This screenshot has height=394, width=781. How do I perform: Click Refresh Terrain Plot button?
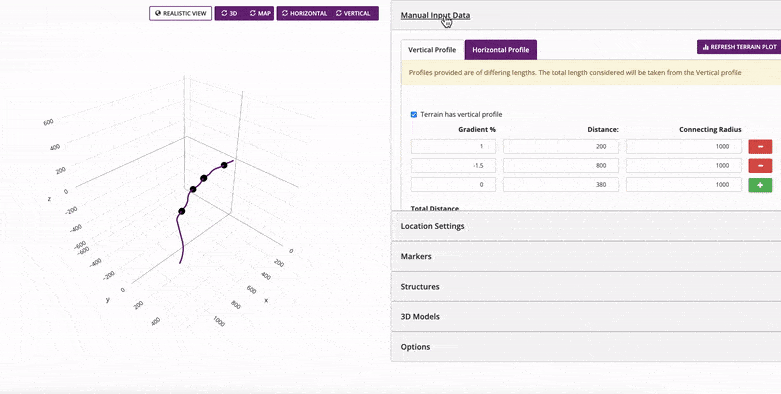(x=739, y=47)
